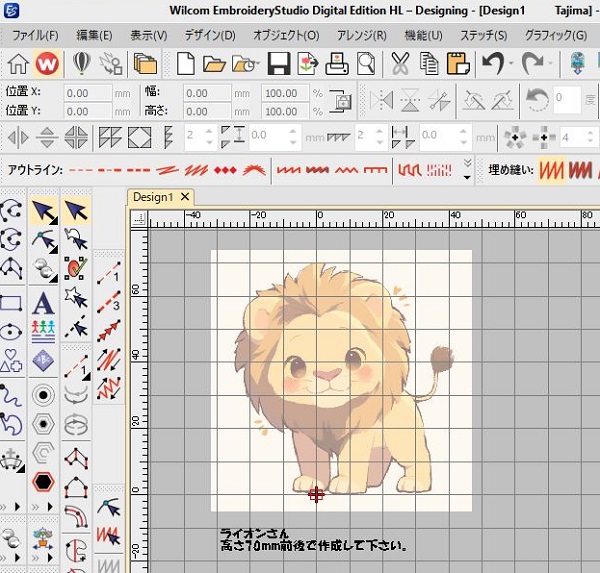Click the ライオンさん text on canvas

point(254,533)
